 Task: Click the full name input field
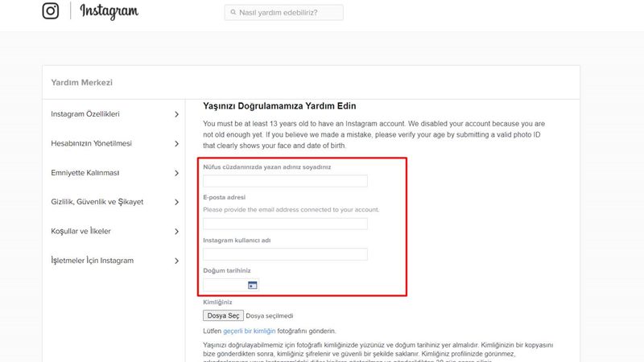coord(285,181)
